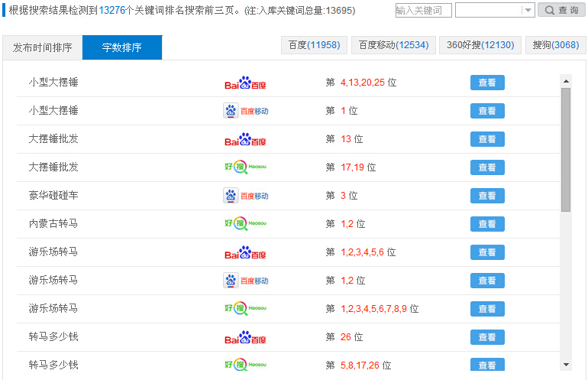This screenshot has width=588, height=380.
Task: Click 查看 for 小型大摆锤 ranked 1
Action: [487, 111]
